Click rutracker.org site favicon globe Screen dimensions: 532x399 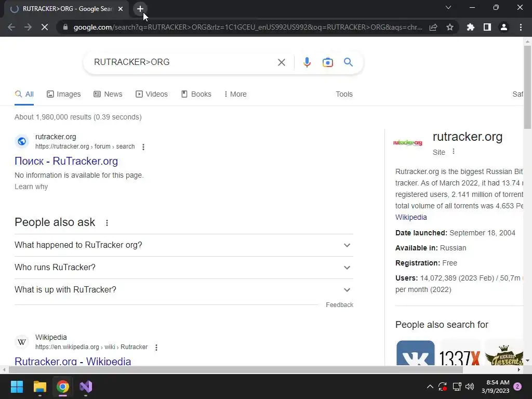click(x=22, y=141)
